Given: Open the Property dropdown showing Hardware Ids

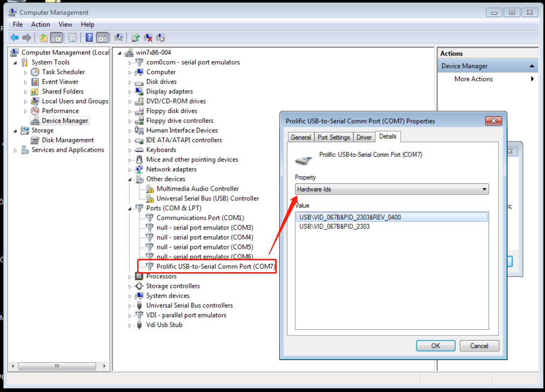Looking at the screenshot, I should [x=392, y=190].
